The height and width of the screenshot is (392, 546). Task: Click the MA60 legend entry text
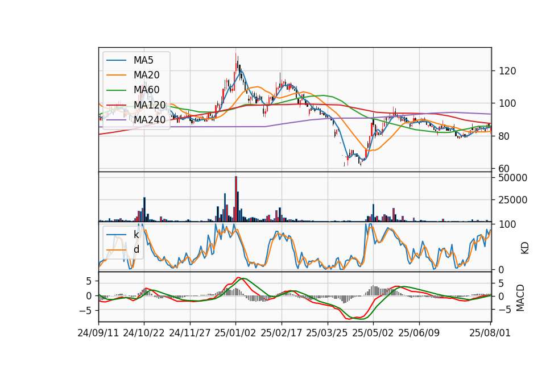[x=146, y=90]
